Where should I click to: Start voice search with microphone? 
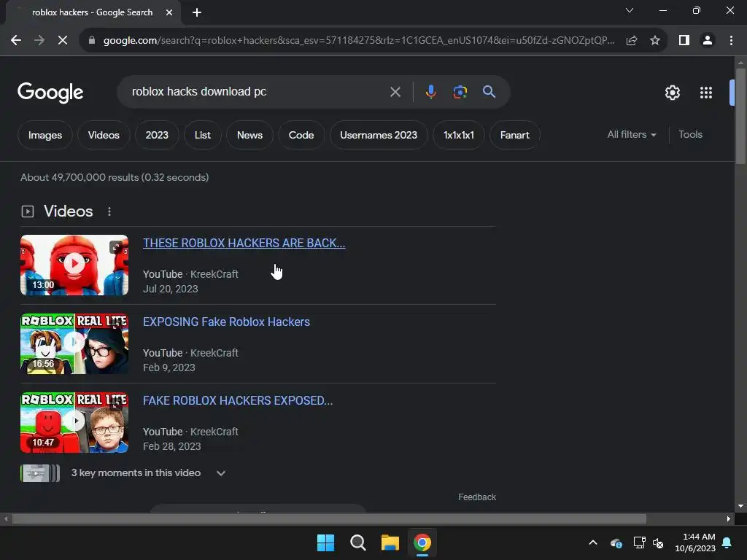pos(430,91)
